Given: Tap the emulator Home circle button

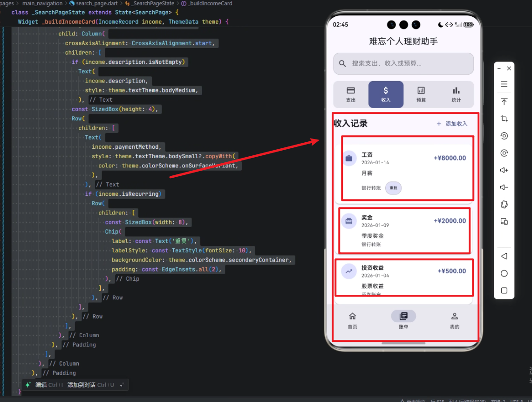Looking at the screenshot, I should click(504, 273).
